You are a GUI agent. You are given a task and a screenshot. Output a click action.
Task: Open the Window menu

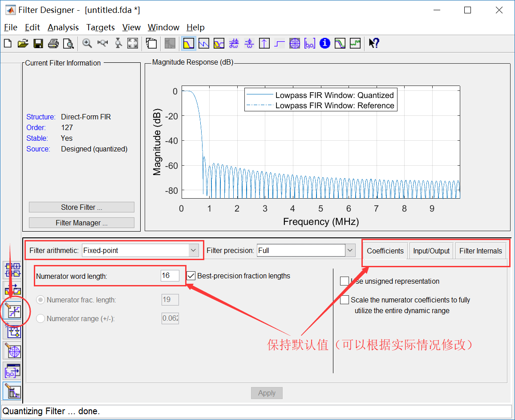click(163, 27)
